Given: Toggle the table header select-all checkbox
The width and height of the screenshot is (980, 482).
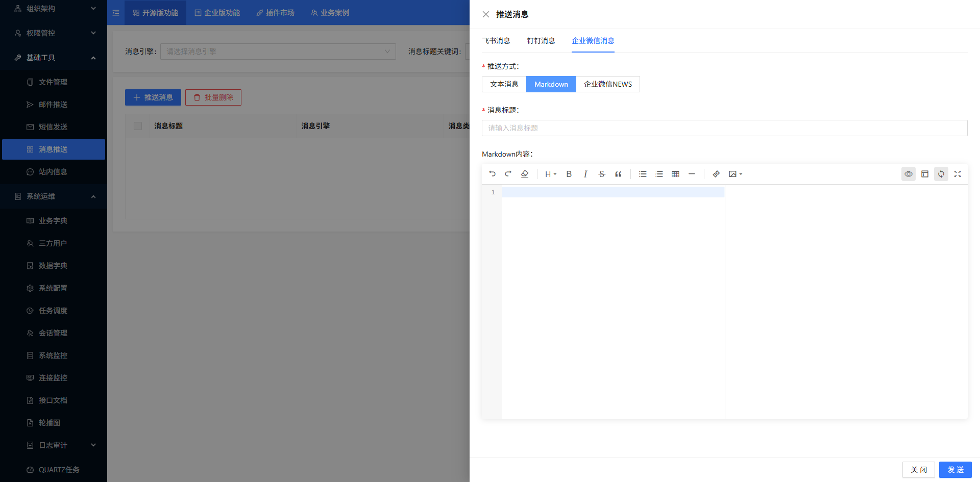Looking at the screenshot, I should 138,126.
